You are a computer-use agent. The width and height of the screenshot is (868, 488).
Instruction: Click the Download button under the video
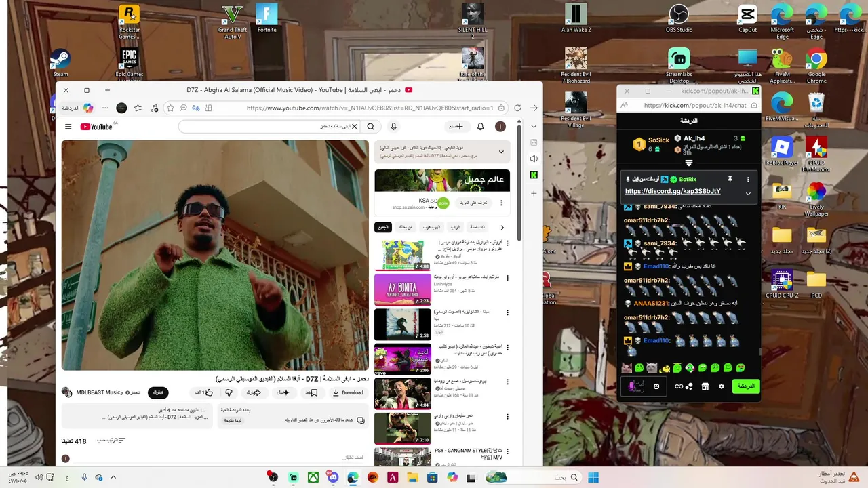348,392
